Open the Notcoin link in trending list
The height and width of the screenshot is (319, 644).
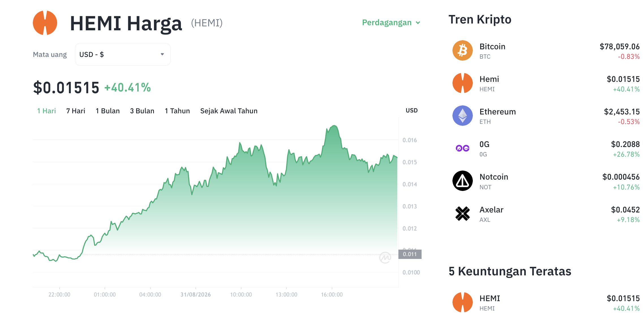493,177
